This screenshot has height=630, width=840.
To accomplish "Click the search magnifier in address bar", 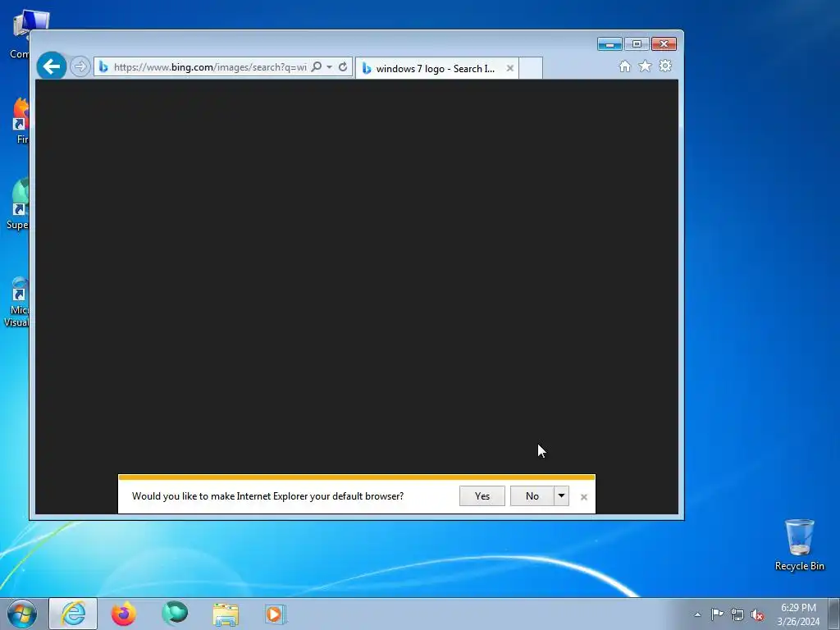I will tap(317, 67).
